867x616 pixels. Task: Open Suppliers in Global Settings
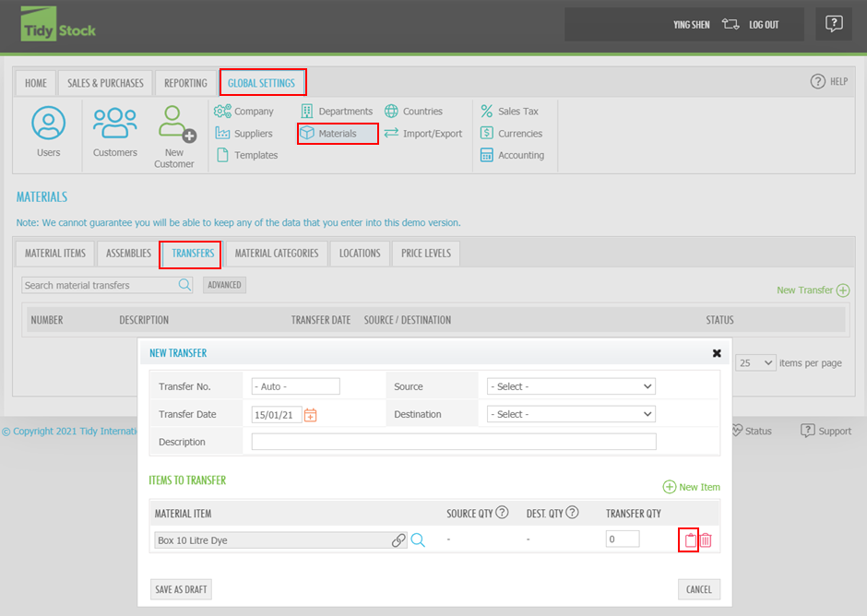(x=244, y=134)
